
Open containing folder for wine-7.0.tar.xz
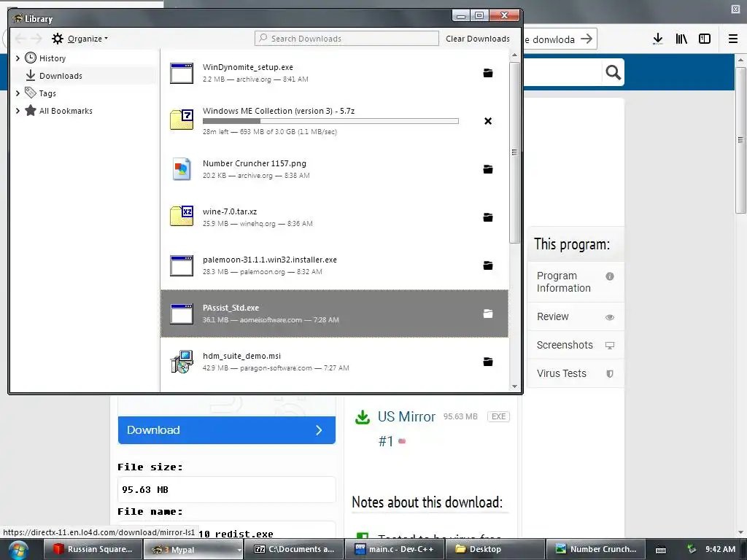488,217
